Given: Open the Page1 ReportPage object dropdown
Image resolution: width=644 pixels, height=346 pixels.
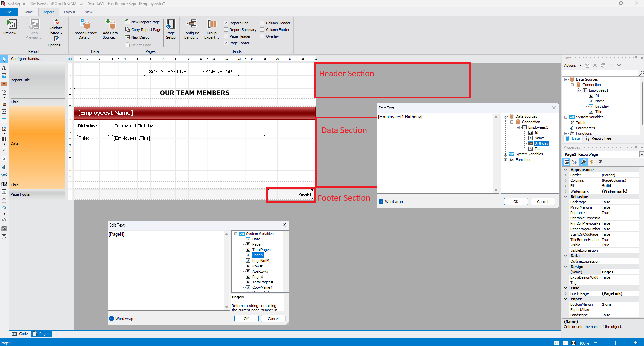Looking at the screenshot, I should pyautogui.click(x=641, y=154).
